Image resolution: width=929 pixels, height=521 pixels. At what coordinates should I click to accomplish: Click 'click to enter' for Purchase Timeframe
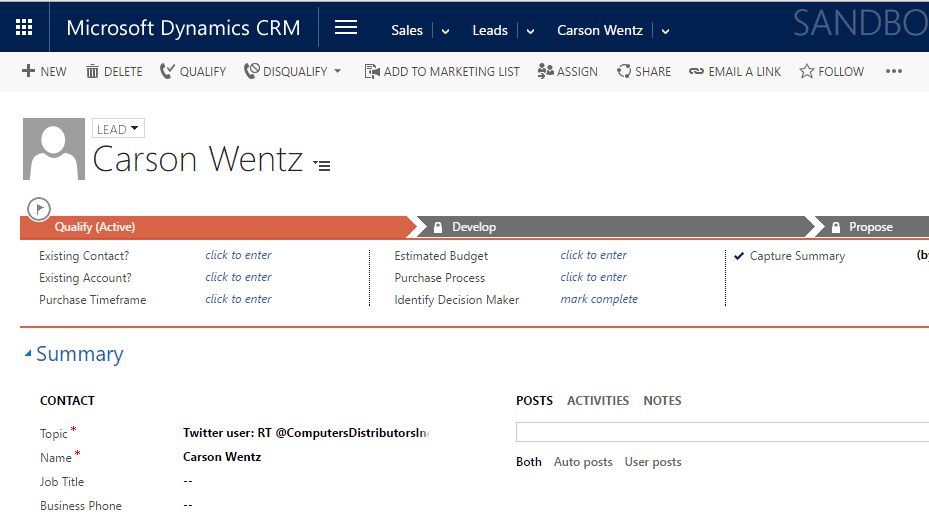tap(238, 299)
